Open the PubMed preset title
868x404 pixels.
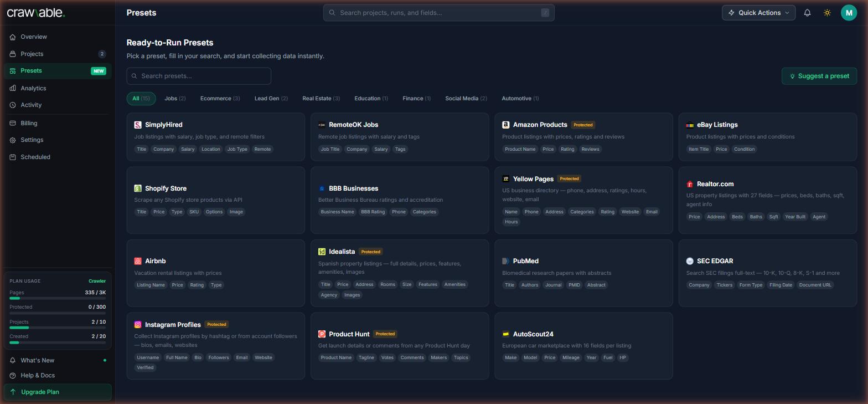[526, 261]
